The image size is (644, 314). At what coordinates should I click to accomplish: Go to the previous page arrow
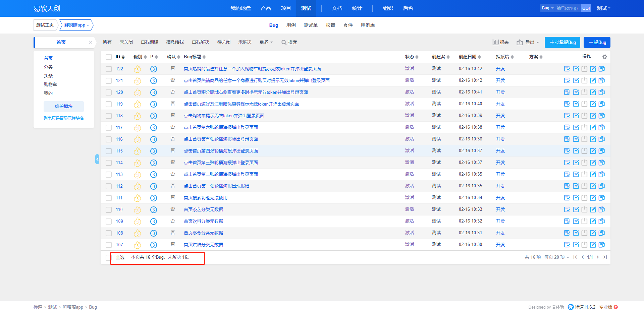[583, 257]
